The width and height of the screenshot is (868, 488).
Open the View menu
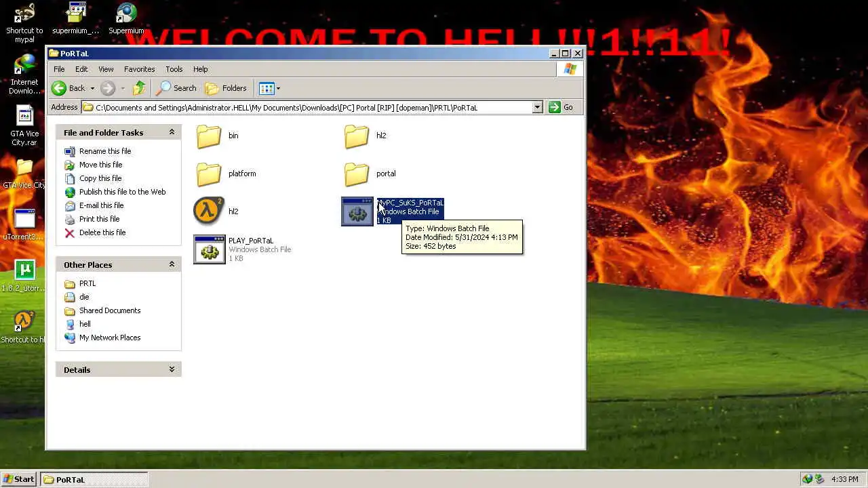[x=106, y=69]
